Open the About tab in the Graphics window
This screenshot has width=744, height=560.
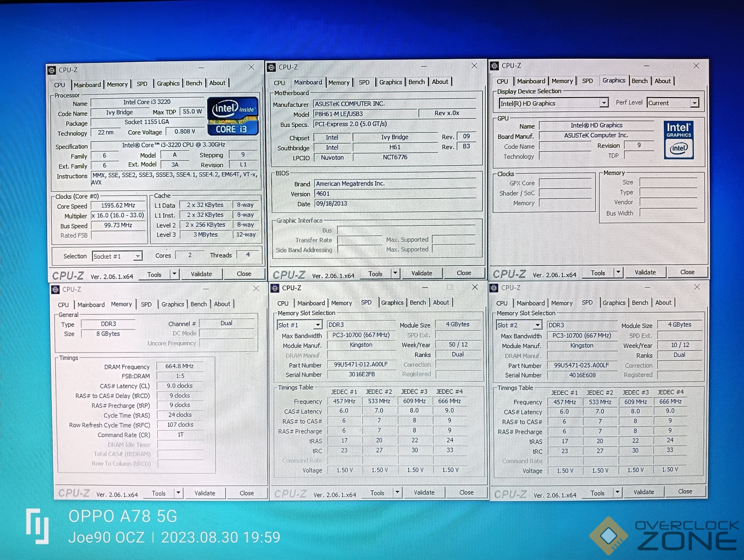tap(662, 81)
